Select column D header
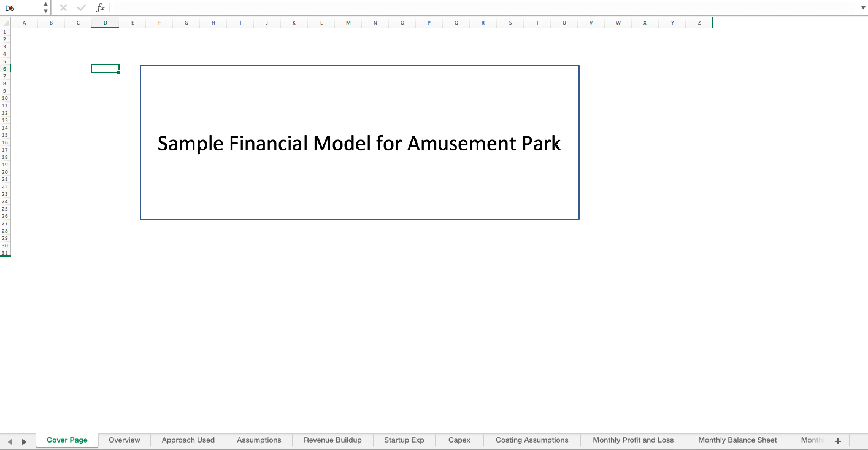The width and height of the screenshot is (868, 450). click(106, 23)
